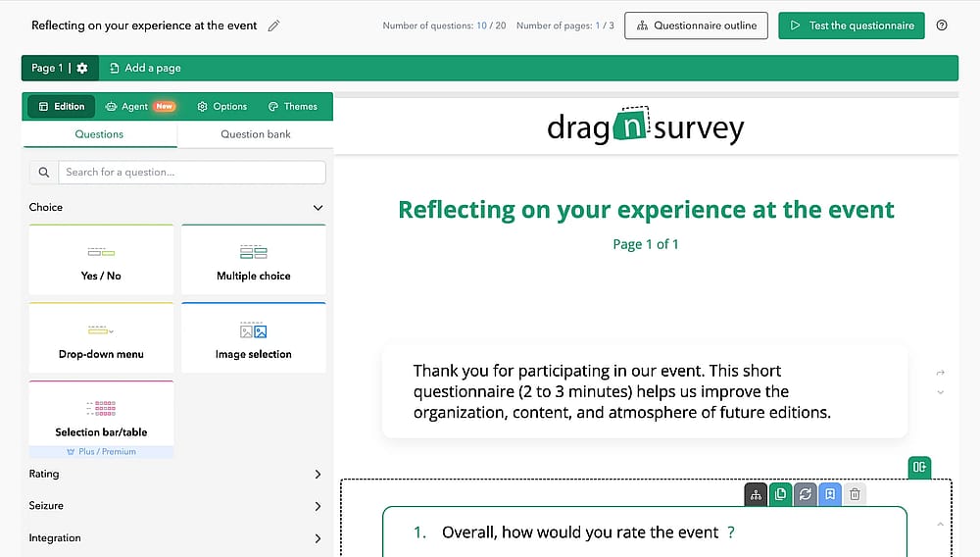Click the questionnaire name in the top bar
Viewport: 980px width, 557px height.
click(144, 25)
